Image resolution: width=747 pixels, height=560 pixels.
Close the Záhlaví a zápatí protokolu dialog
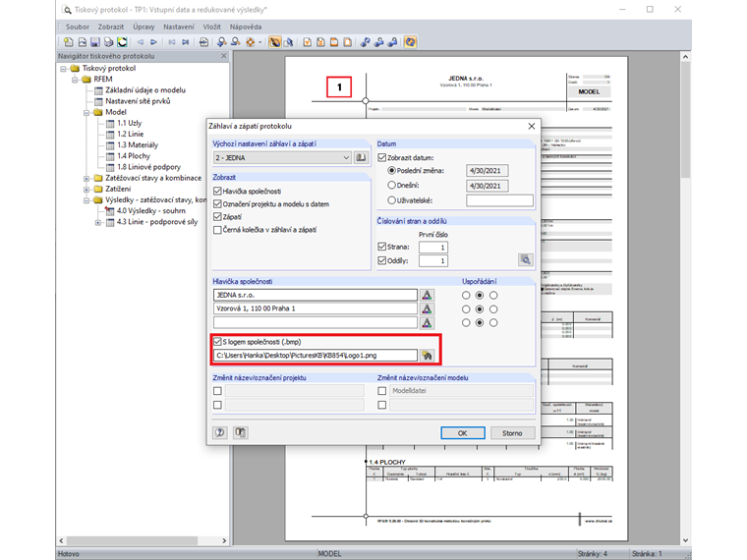[x=531, y=126]
